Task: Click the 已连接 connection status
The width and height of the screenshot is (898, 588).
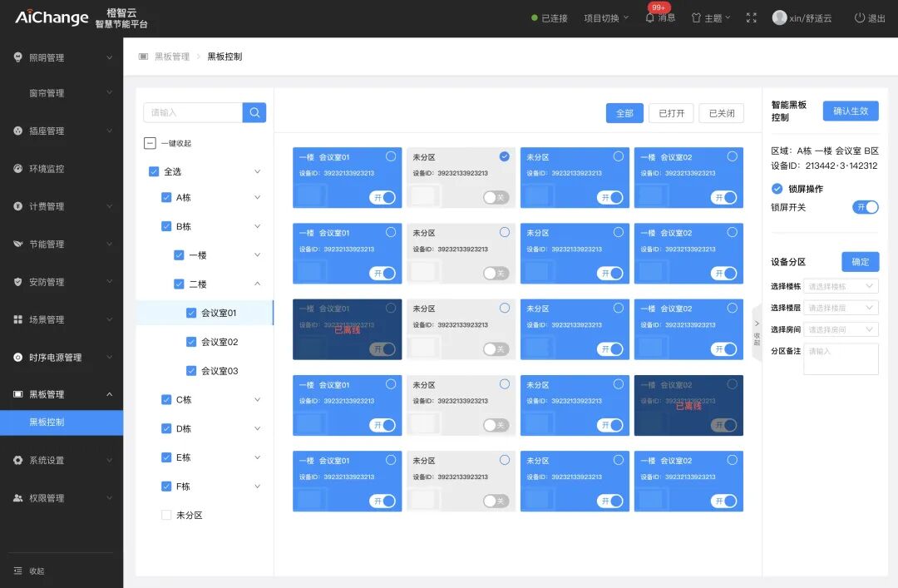Action: pos(550,18)
